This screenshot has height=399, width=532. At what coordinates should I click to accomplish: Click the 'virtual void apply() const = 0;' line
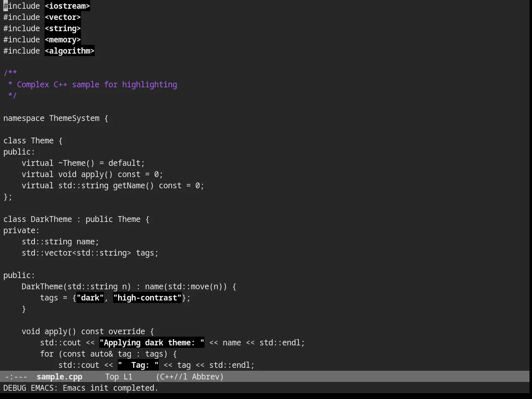(x=92, y=174)
